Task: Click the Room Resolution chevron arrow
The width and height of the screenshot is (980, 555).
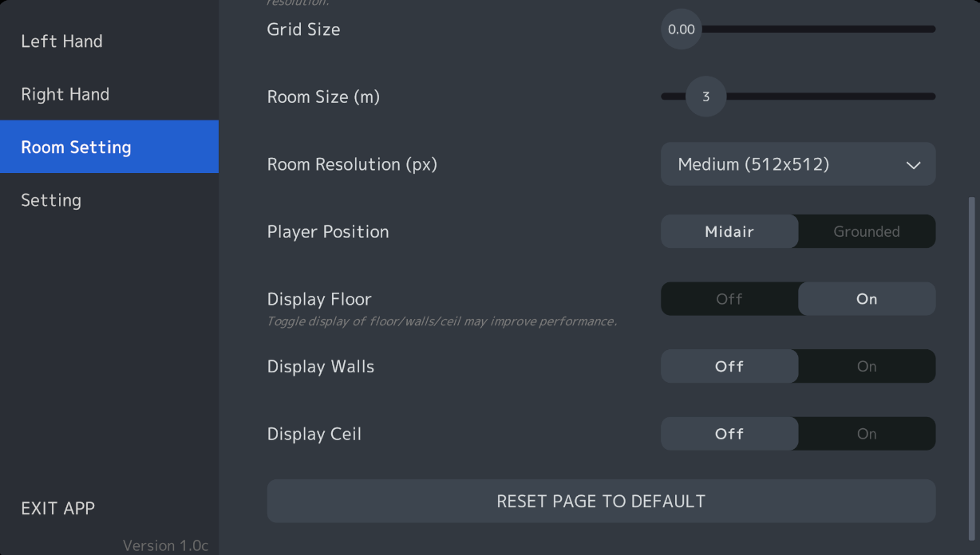Action: [914, 165]
